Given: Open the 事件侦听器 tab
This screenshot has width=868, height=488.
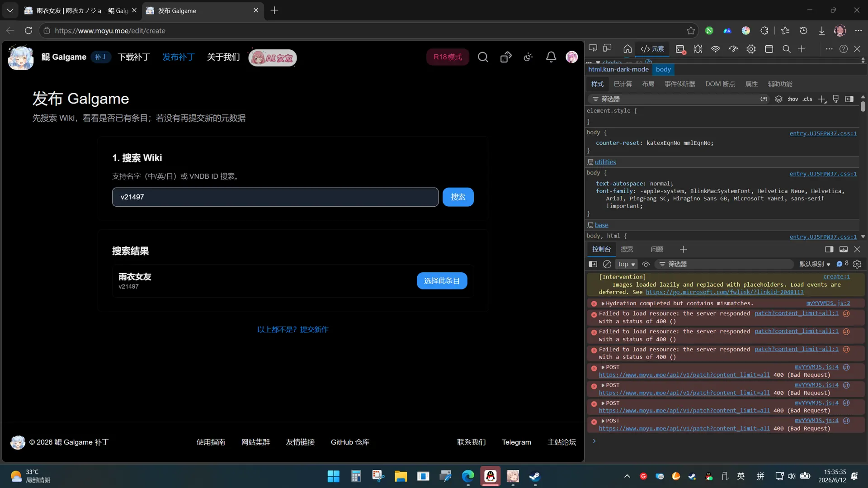Looking at the screenshot, I should (x=679, y=84).
